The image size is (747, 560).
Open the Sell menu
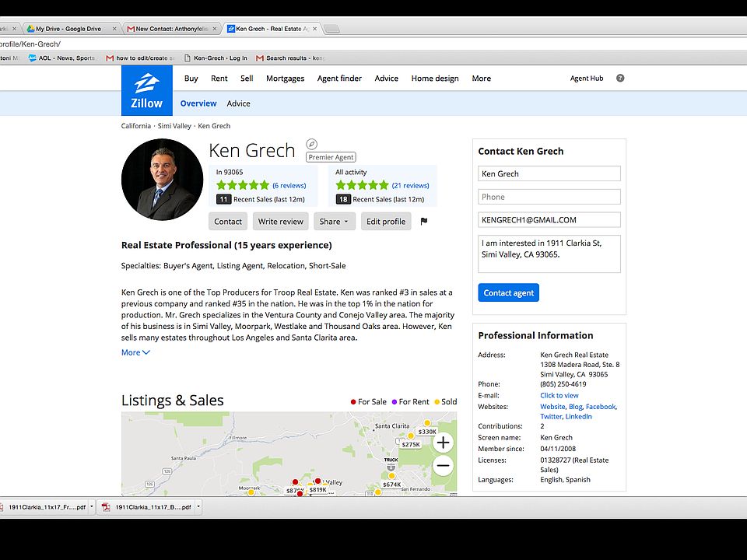(x=247, y=78)
